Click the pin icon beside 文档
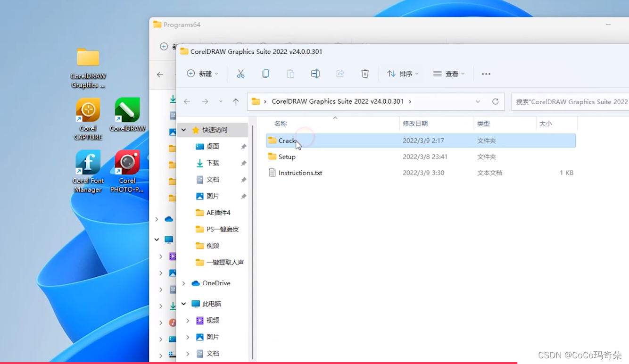629x364 pixels. (x=244, y=180)
